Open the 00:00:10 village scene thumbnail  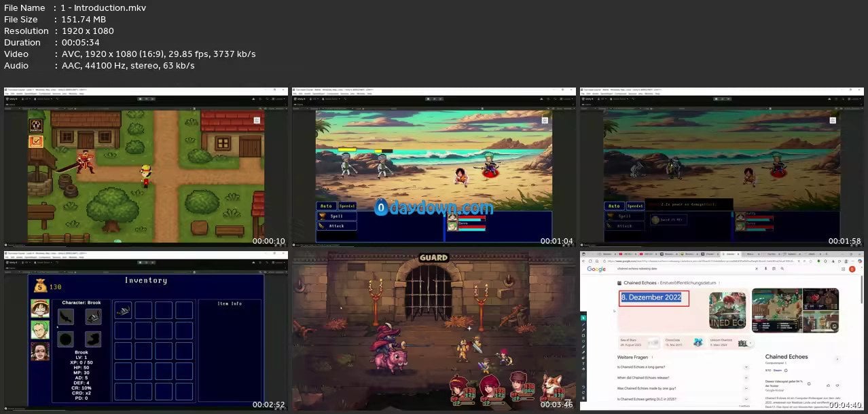(145, 166)
